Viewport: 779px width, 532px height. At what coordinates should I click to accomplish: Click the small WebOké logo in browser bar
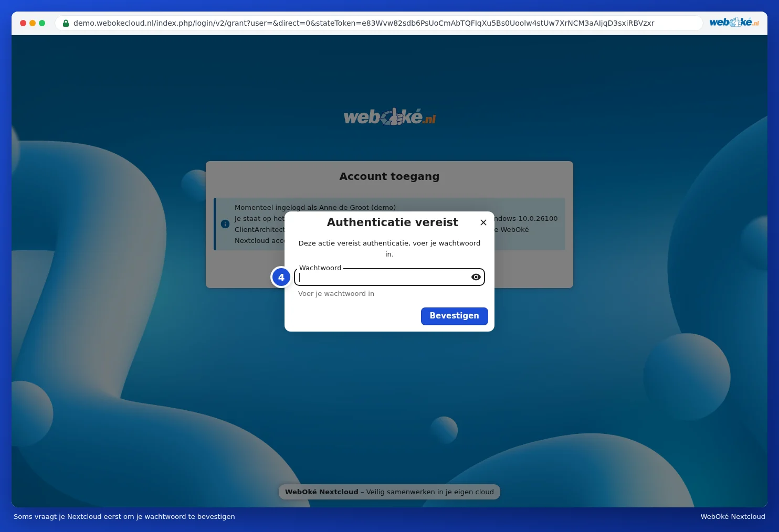[734, 22]
